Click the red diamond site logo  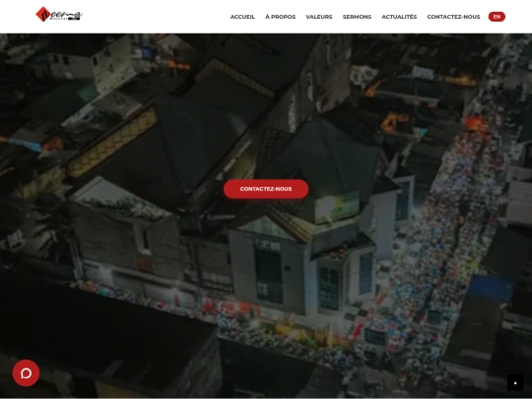click(x=59, y=14)
